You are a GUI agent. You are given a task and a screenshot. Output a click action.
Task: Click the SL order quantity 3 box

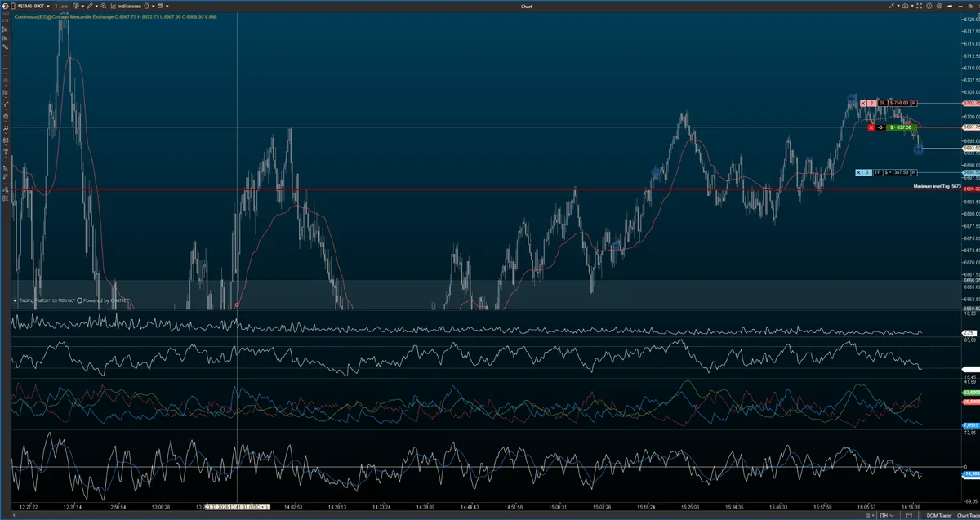(x=872, y=103)
